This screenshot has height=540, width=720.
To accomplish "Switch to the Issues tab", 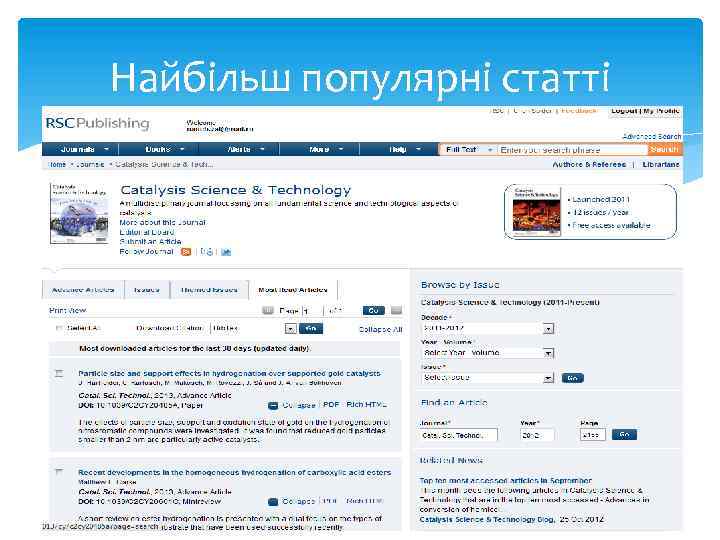I will point(146,290).
